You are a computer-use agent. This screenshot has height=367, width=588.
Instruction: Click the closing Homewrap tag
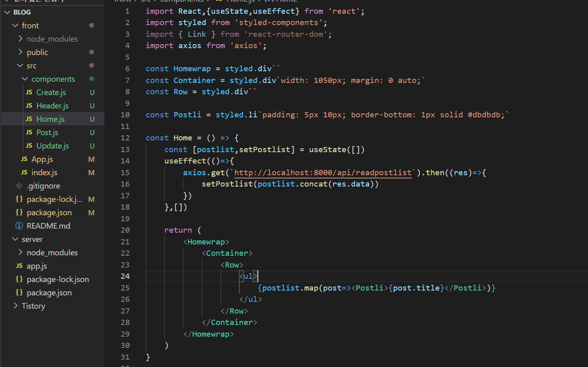point(209,334)
